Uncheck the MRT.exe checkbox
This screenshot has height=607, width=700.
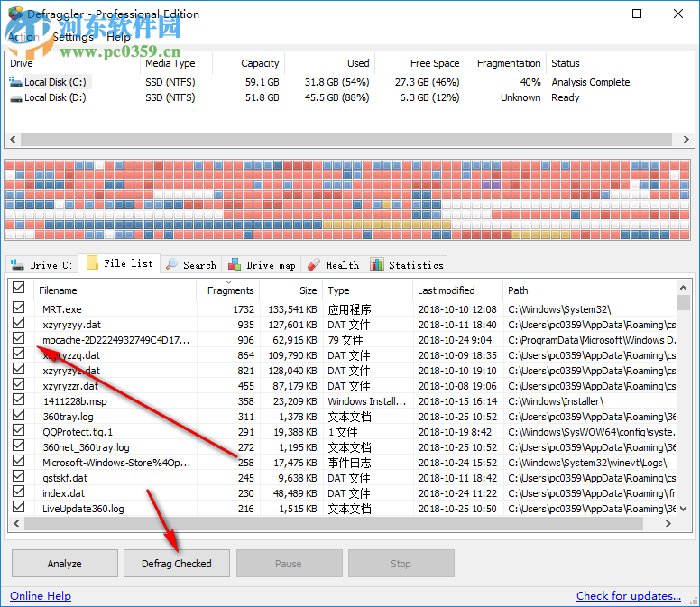(18, 307)
